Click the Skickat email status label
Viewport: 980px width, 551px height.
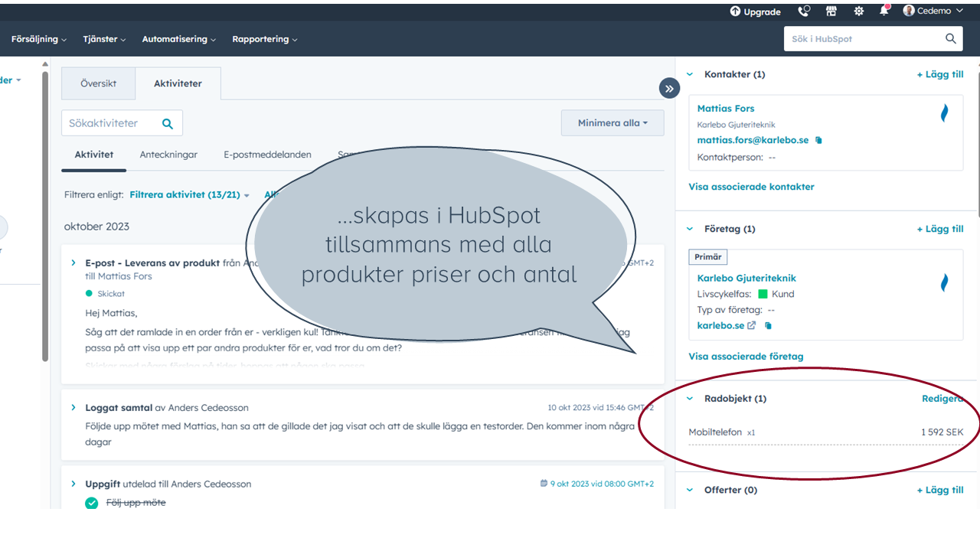pyautogui.click(x=111, y=294)
